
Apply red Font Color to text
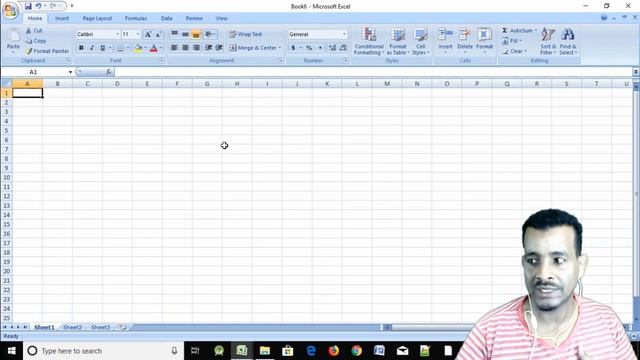[153, 48]
